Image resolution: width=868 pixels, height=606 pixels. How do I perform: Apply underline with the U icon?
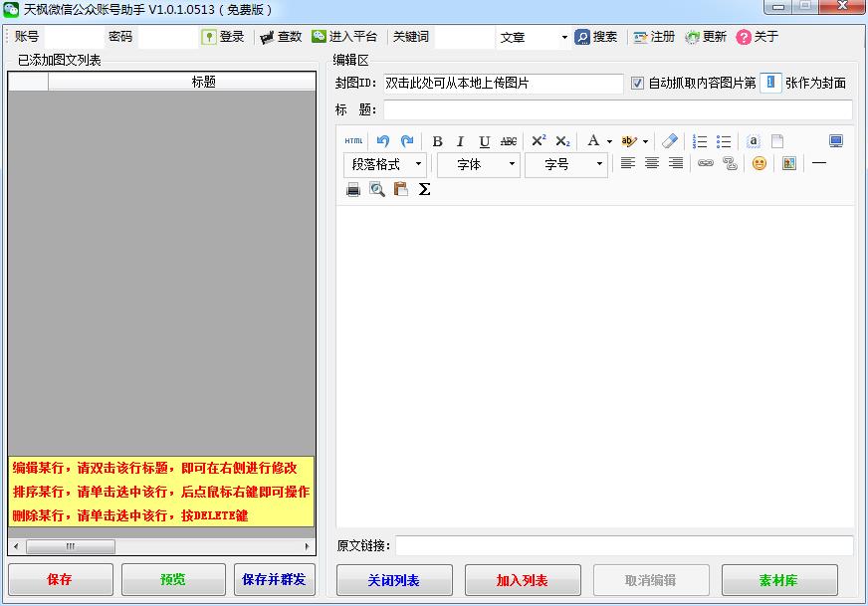click(x=484, y=141)
